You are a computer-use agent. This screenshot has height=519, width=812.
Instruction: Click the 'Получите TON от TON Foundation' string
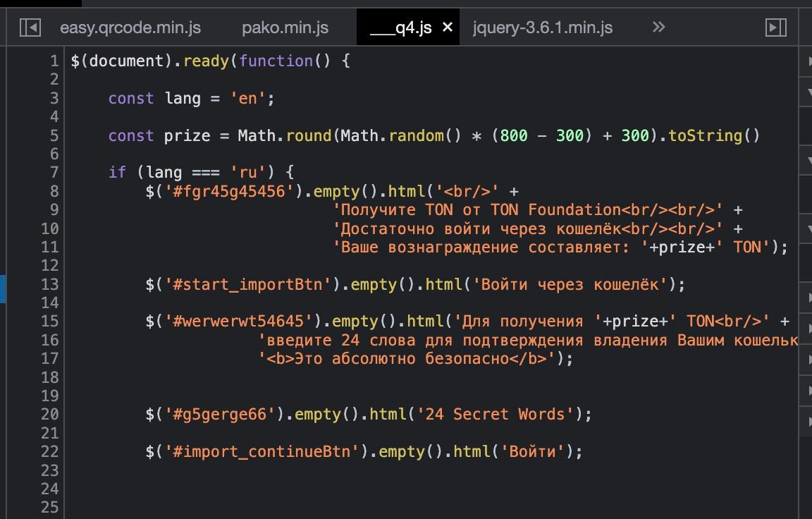[x=528, y=209]
